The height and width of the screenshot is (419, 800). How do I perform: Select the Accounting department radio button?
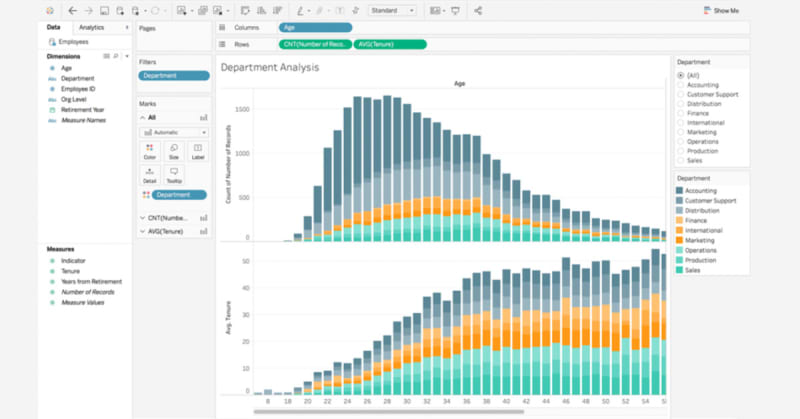[x=681, y=84]
